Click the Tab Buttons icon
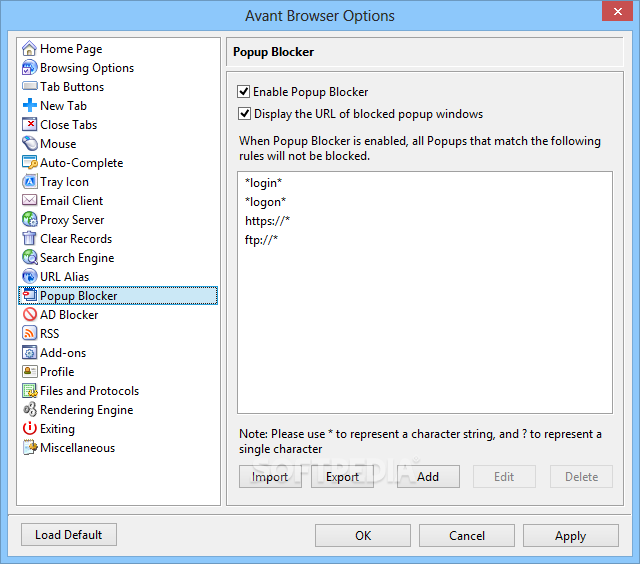 point(29,87)
